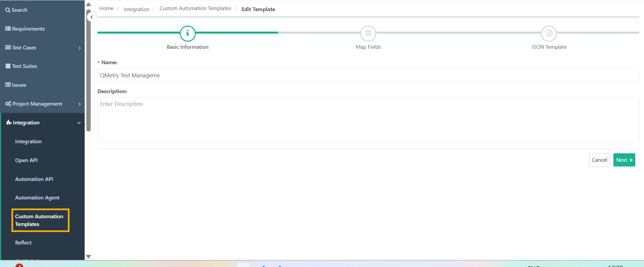Click the Issues icon in sidebar
Image resolution: width=644 pixels, height=267 pixels.
point(8,85)
